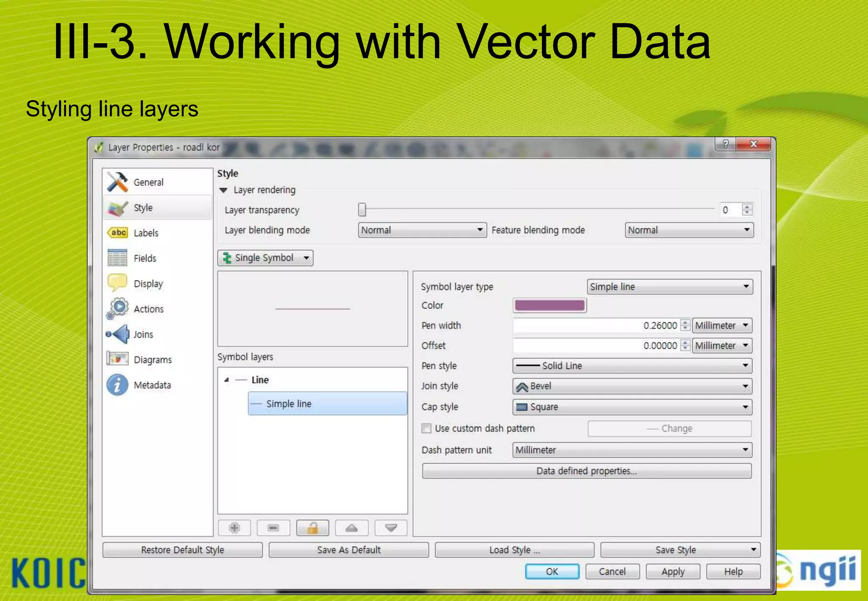Add a new symbol layer
This screenshot has height=601, width=868.
tap(234, 528)
